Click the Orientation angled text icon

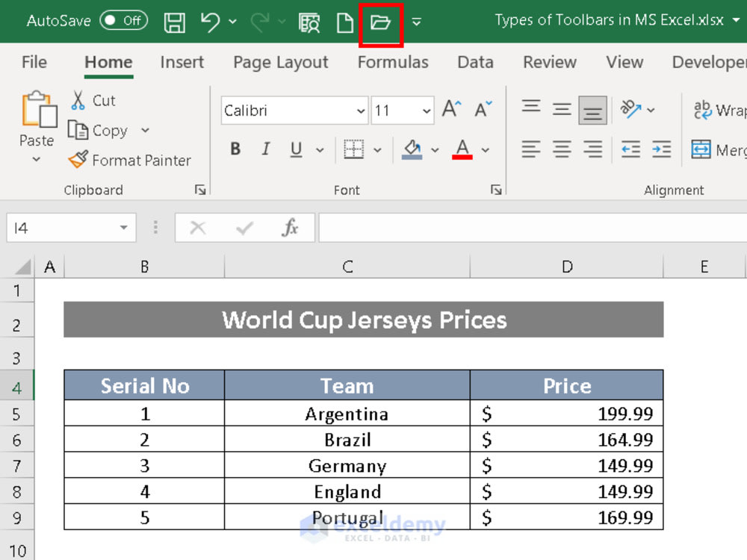(x=630, y=109)
